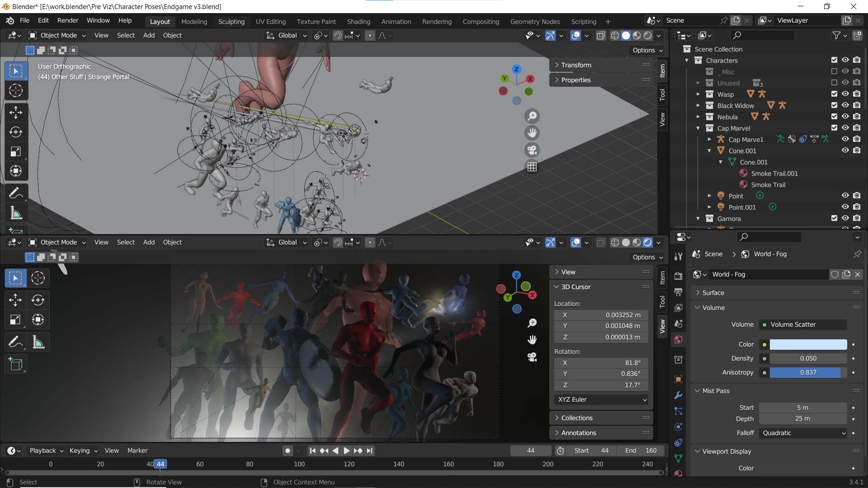Disable rendering of Point.001 light
This screenshot has height=488, width=868.
tap(857, 207)
